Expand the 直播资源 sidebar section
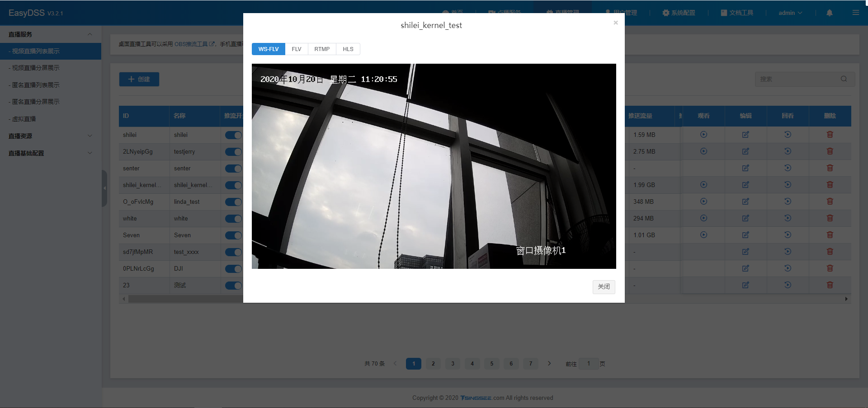The height and width of the screenshot is (408, 868). click(51, 136)
